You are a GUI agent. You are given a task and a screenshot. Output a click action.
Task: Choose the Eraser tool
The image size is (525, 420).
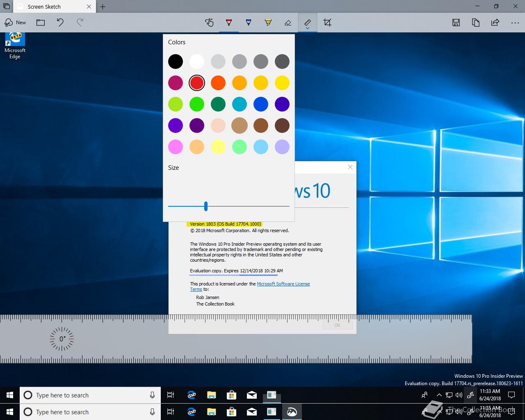coord(288,23)
